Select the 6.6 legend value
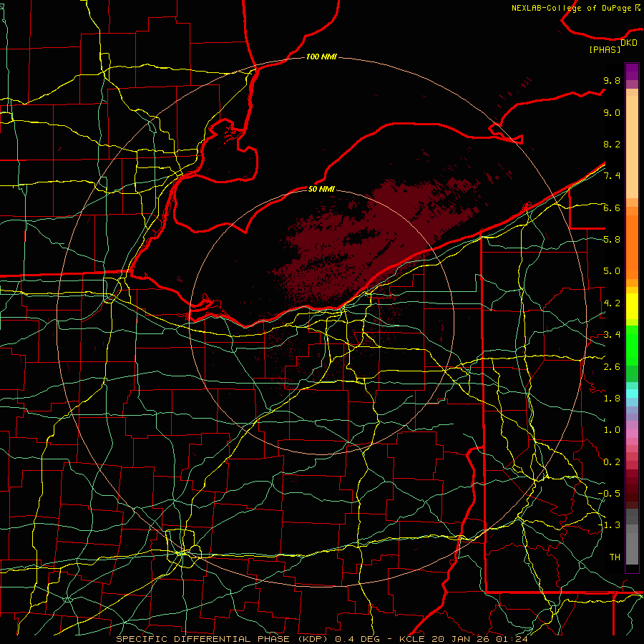Image resolution: width=644 pixels, height=644 pixels. click(612, 208)
